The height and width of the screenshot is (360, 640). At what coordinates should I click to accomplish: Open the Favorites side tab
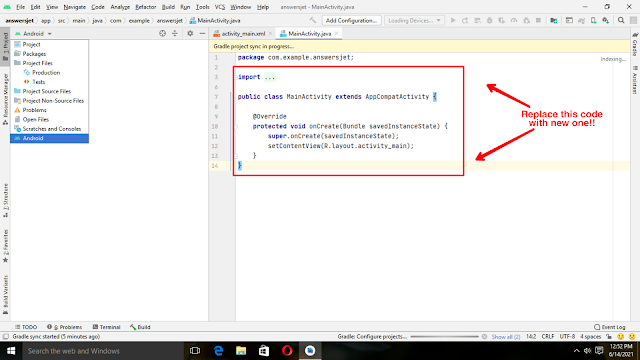[5, 246]
